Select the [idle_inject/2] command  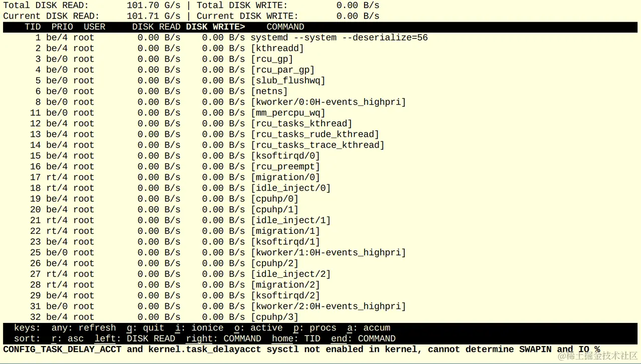291,274
